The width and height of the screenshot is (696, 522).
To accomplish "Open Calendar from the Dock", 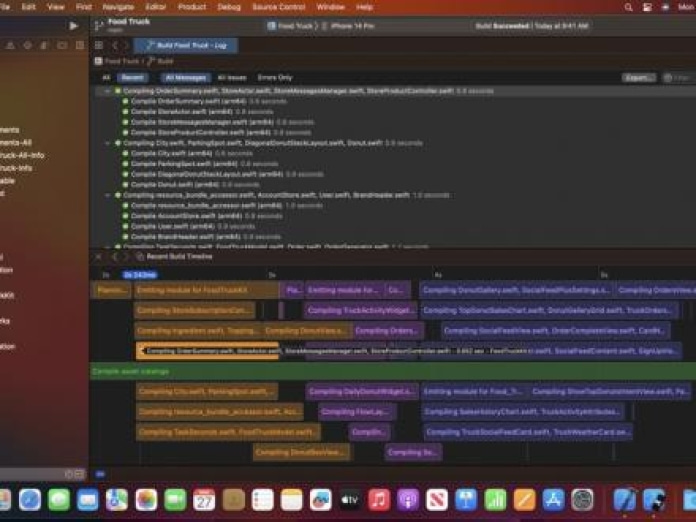I will tap(204, 500).
